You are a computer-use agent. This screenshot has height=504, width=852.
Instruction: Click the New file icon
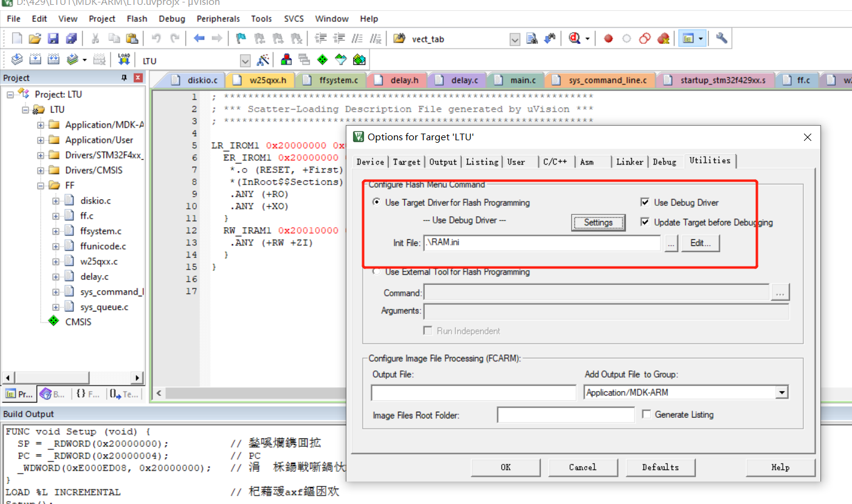(x=17, y=39)
